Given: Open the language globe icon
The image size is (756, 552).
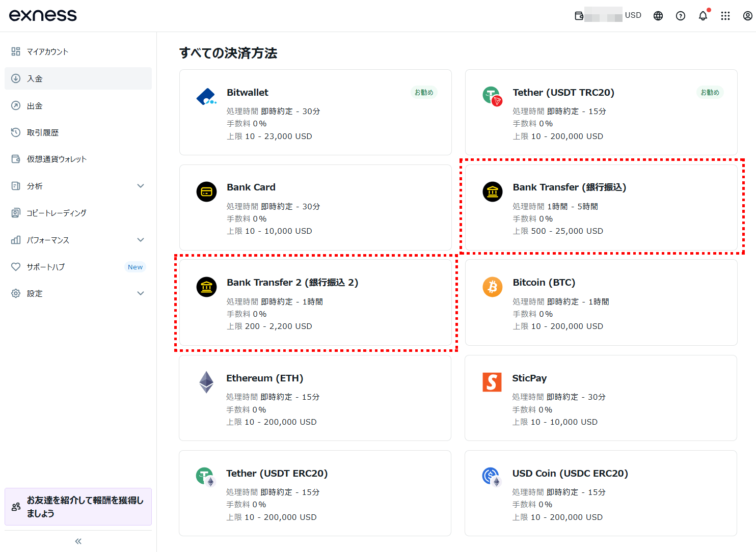Looking at the screenshot, I should (x=658, y=16).
